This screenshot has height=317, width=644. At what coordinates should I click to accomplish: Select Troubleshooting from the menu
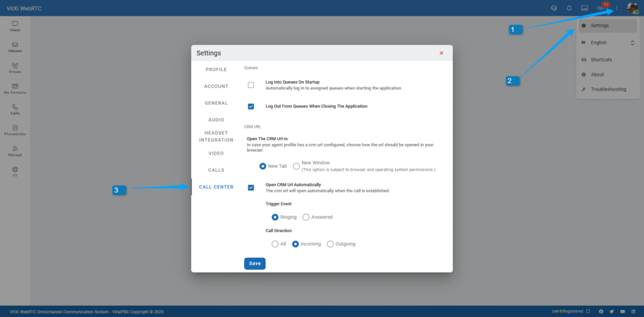[x=608, y=89]
